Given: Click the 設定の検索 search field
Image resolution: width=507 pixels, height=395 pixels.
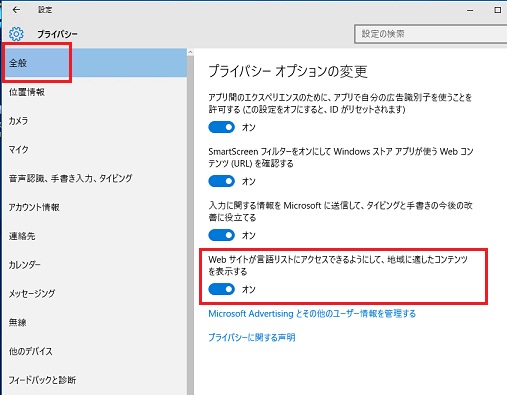Looking at the screenshot, I should (431, 34).
